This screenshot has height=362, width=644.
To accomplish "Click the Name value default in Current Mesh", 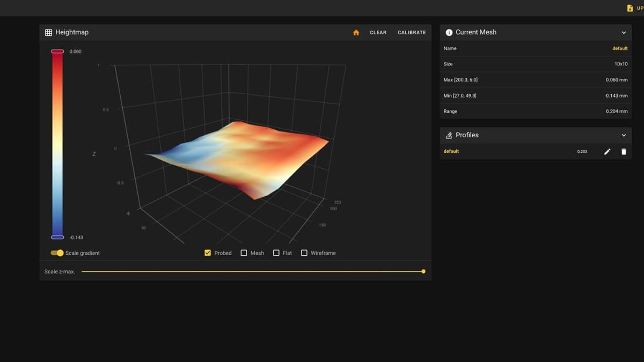I will 620,48.
